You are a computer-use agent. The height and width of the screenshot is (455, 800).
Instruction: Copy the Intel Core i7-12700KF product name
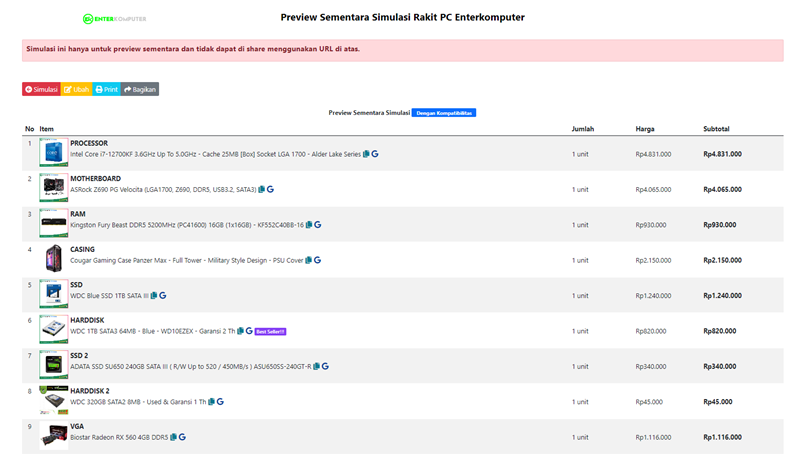coord(366,154)
